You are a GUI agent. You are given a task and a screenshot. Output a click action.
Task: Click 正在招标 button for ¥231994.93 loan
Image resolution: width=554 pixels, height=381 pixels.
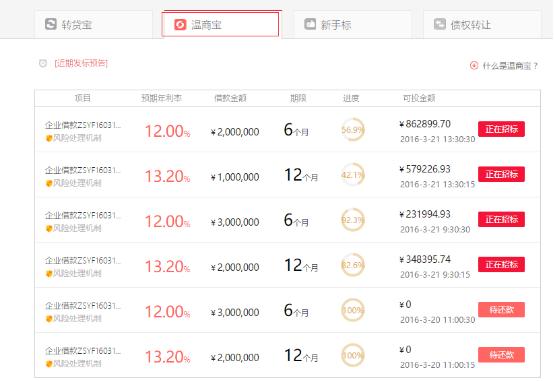click(x=501, y=219)
